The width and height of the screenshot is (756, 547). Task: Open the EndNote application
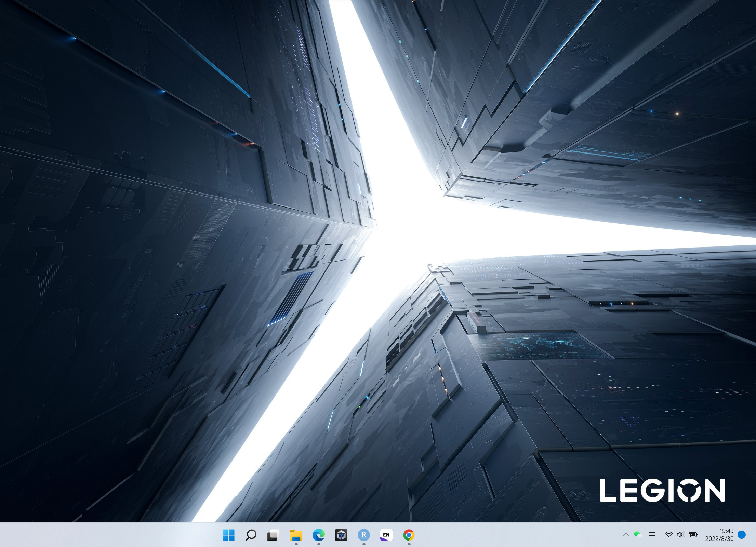(386, 535)
